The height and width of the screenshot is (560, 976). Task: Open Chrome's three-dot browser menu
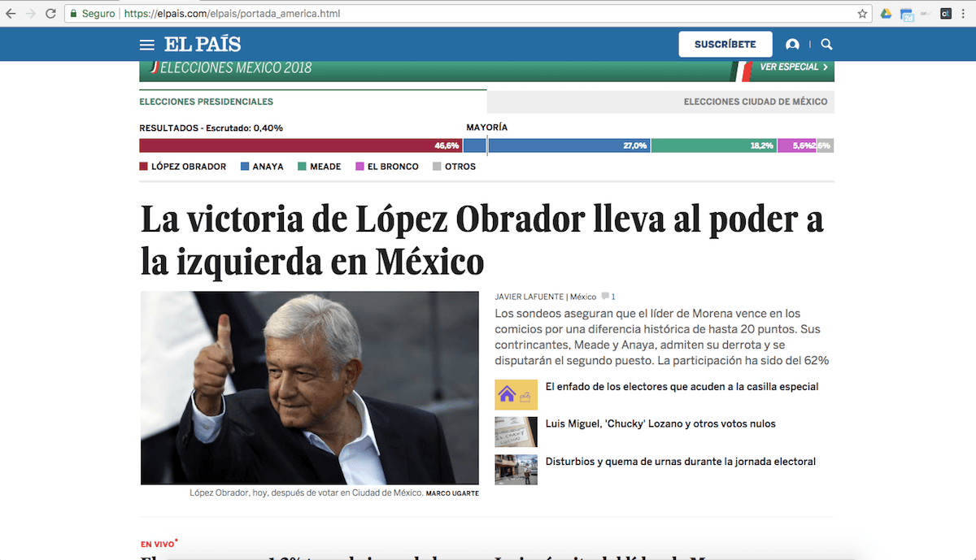click(x=965, y=13)
